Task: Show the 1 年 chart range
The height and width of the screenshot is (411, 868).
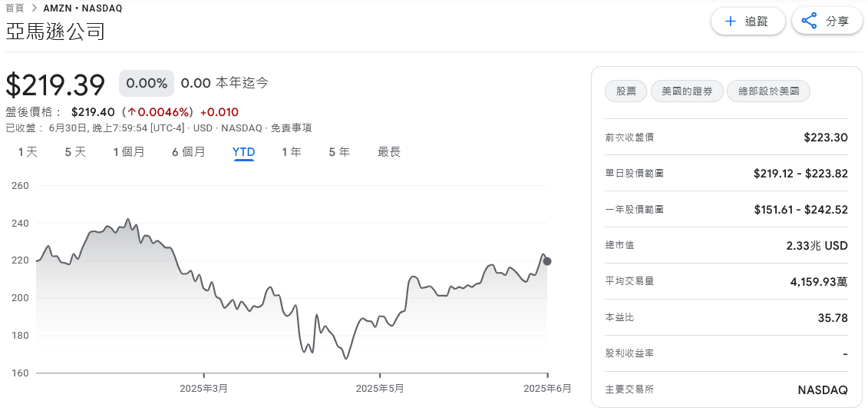Action: [x=291, y=152]
